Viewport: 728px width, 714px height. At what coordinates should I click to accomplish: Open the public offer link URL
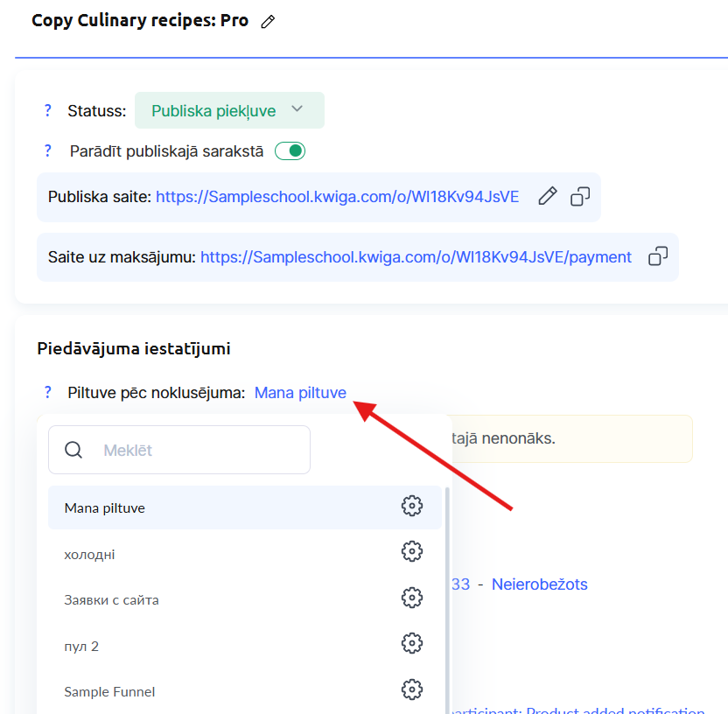click(x=337, y=197)
